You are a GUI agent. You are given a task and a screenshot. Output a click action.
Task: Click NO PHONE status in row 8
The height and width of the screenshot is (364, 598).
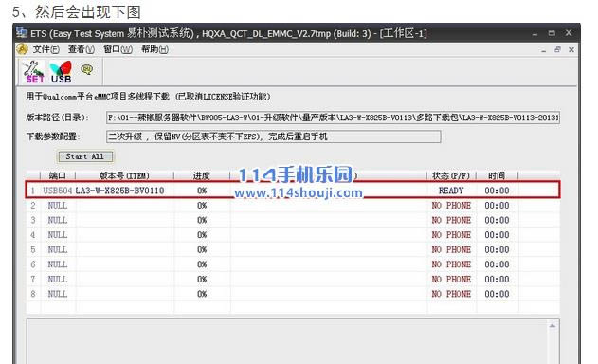click(x=451, y=294)
